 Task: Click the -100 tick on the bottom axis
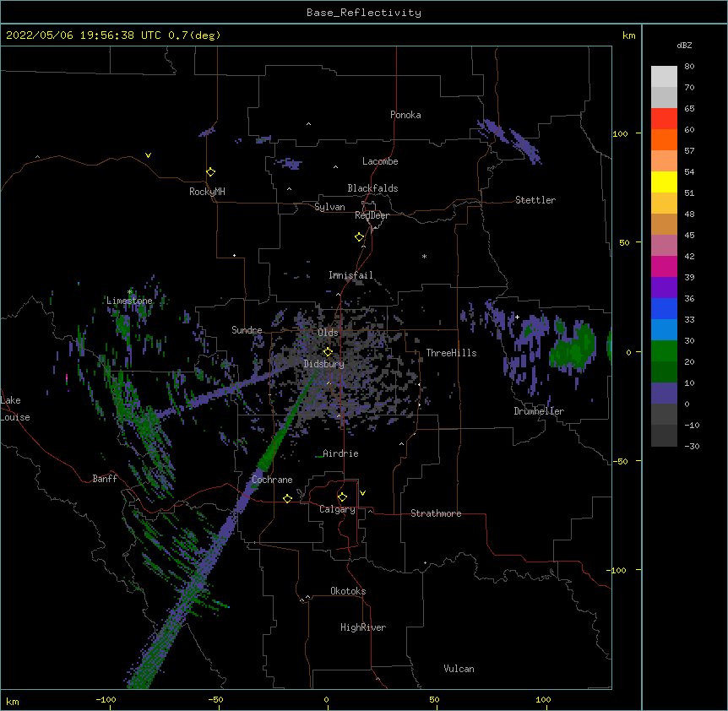106,700
